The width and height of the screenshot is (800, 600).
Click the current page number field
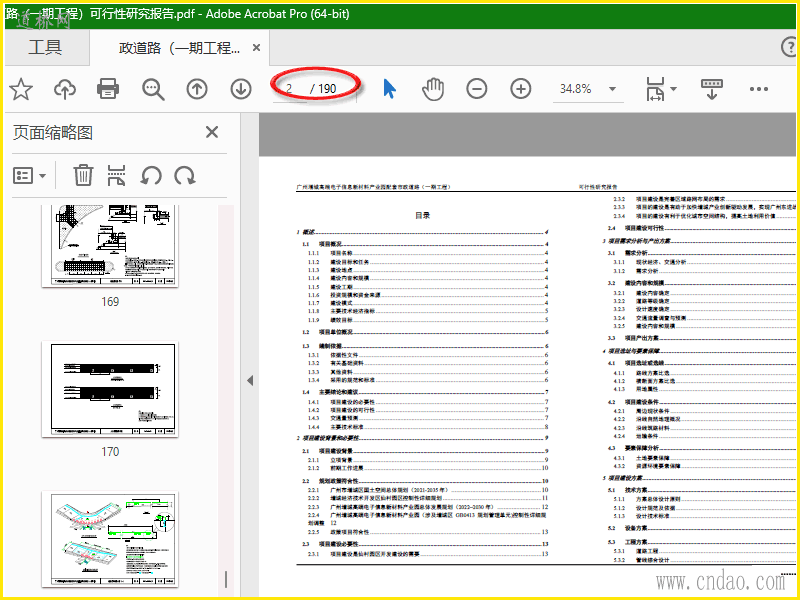pyautogui.click(x=289, y=89)
